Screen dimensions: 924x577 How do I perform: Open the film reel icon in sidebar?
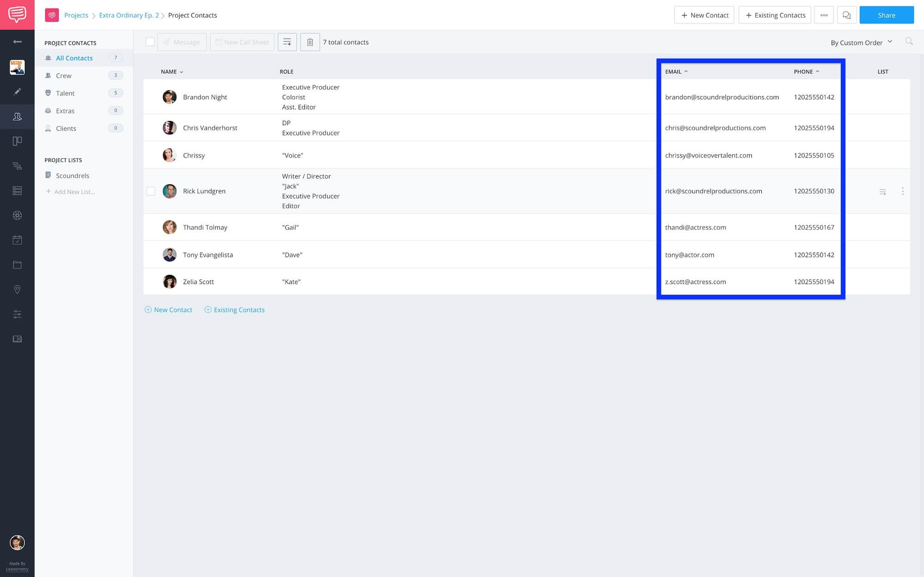(x=17, y=215)
